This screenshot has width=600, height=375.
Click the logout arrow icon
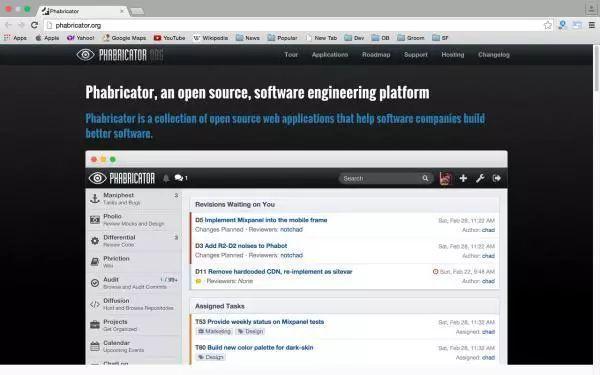click(x=497, y=178)
